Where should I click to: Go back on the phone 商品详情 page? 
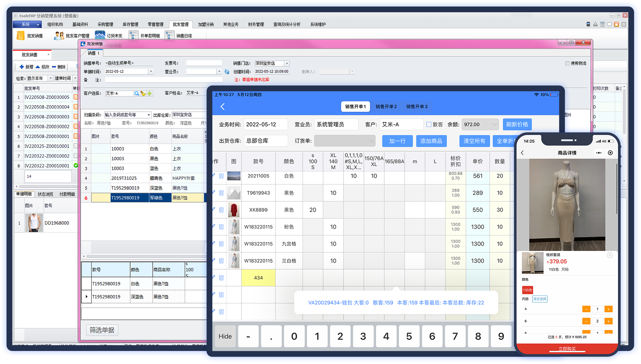tap(522, 153)
